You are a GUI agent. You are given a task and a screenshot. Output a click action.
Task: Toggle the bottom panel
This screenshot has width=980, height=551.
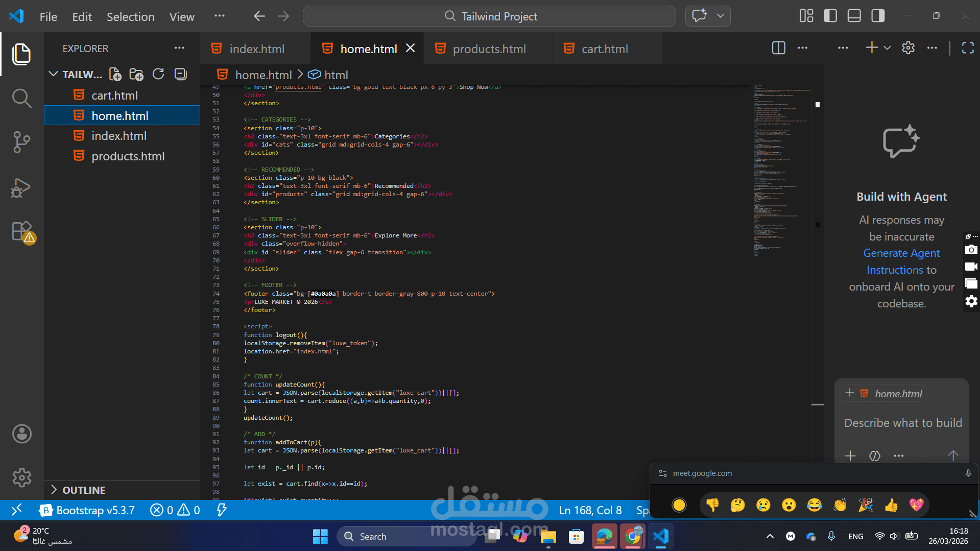pos(854,16)
